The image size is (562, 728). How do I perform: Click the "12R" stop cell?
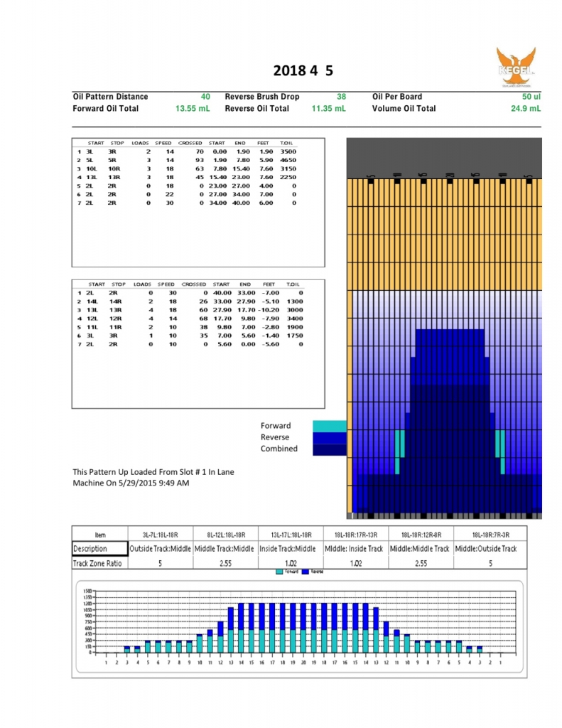click(116, 318)
